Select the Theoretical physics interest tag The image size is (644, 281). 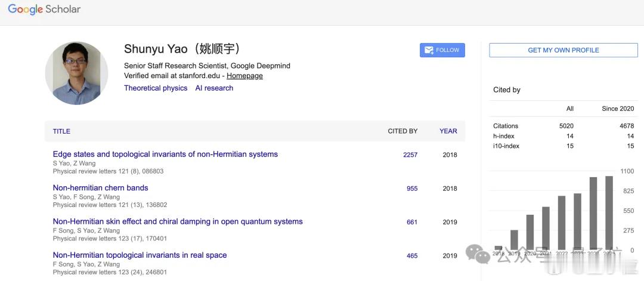tap(156, 88)
